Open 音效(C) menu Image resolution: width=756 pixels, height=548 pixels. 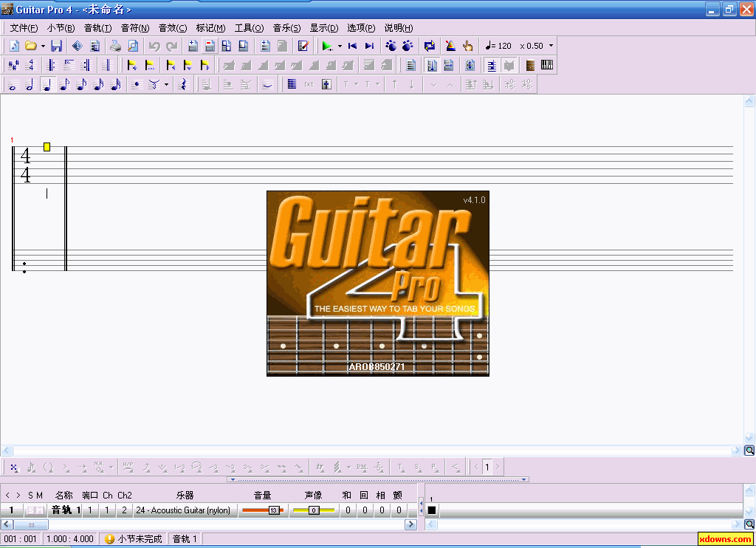(x=173, y=28)
